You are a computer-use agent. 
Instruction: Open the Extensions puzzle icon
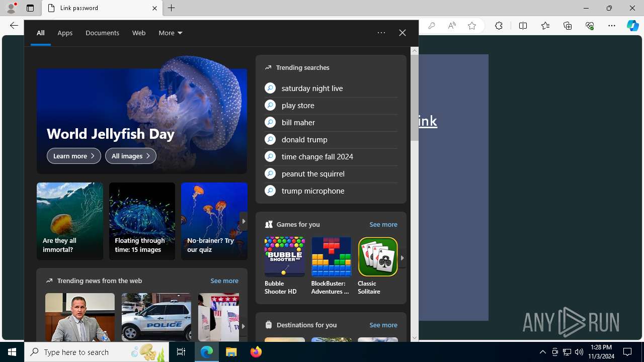(x=499, y=26)
